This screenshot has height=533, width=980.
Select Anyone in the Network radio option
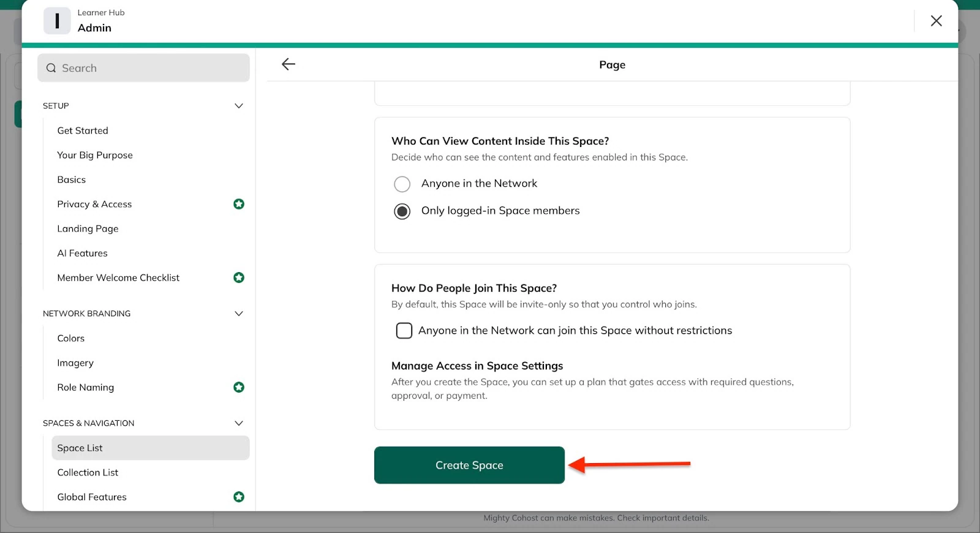pyautogui.click(x=402, y=184)
